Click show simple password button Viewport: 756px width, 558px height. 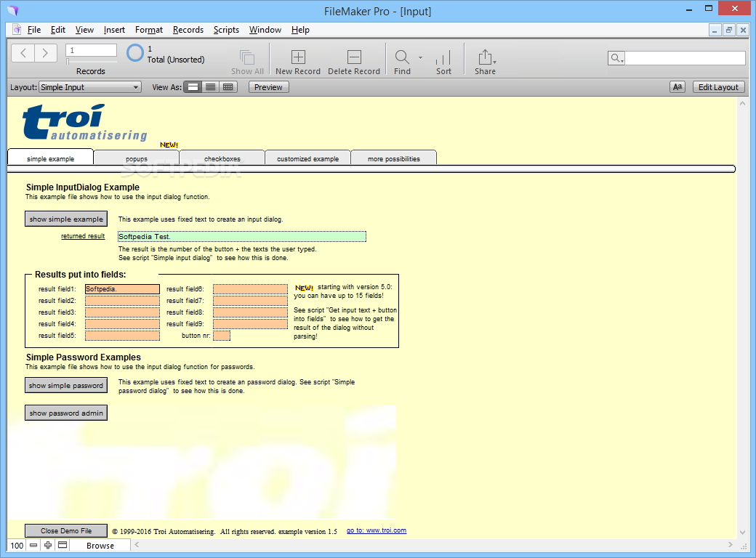[66, 386]
